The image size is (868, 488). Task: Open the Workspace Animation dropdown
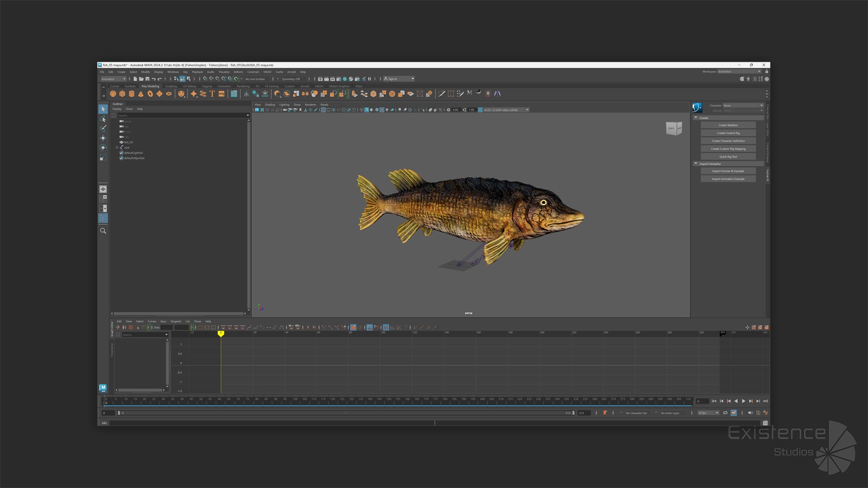click(x=740, y=71)
